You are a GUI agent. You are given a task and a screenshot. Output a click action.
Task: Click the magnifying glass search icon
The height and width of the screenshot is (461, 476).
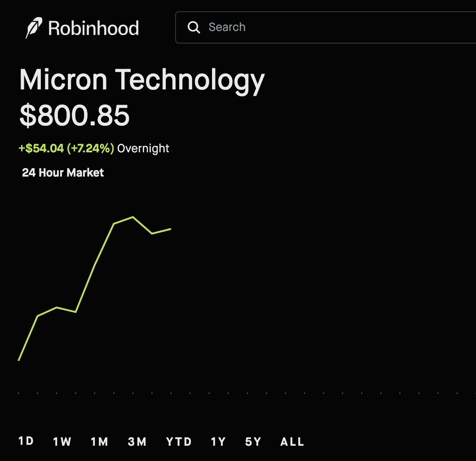point(194,27)
